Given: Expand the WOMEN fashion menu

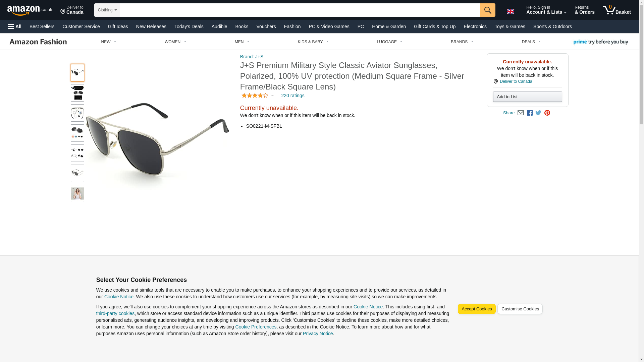Looking at the screenshot, I should (x=175, y=42).
